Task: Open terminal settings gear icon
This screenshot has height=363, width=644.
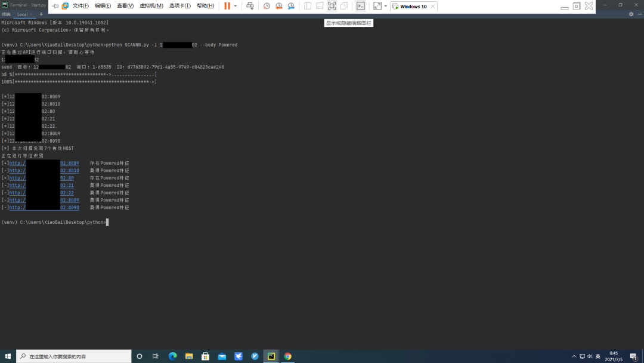Action: [631, 14]
